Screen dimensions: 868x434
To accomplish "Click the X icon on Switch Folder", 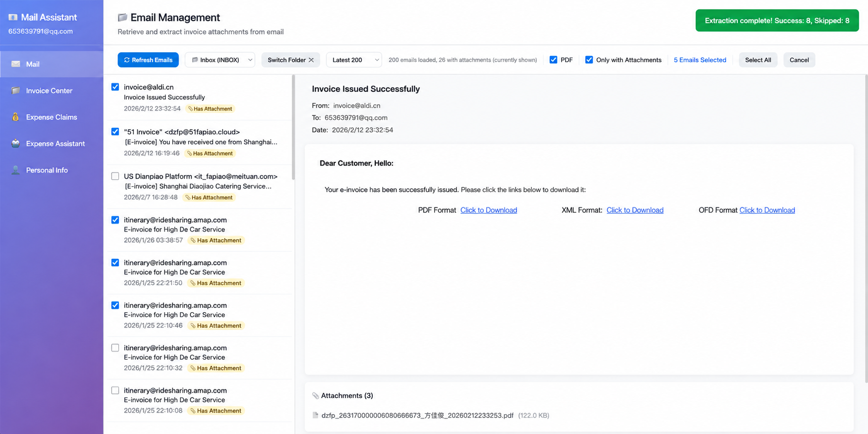I will tap(311, 60).
